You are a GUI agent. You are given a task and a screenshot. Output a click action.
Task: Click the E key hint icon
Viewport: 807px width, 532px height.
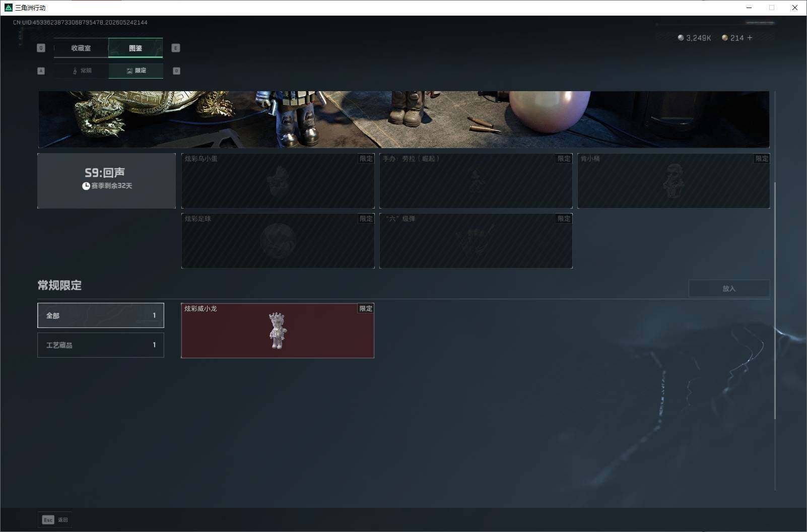[175, 48]
